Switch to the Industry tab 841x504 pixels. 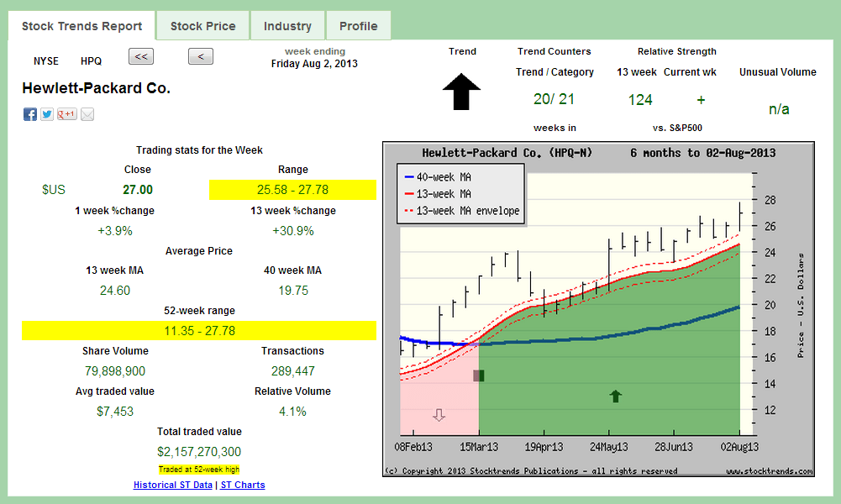click(x=287, y=26)
